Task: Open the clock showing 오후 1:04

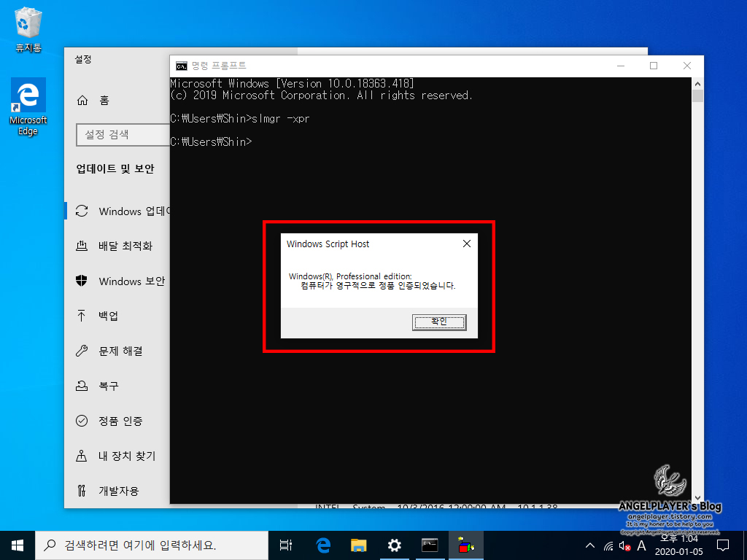Action: (x=679, y=545)
